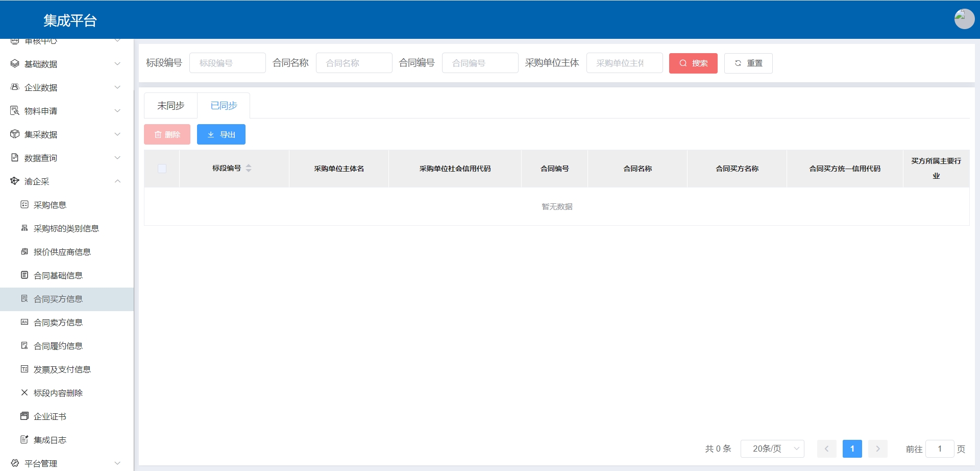Viewport: 980px width, 471px height.
Task: Tick the select-all checkbox in table header
Action: (x=162, y=169)
